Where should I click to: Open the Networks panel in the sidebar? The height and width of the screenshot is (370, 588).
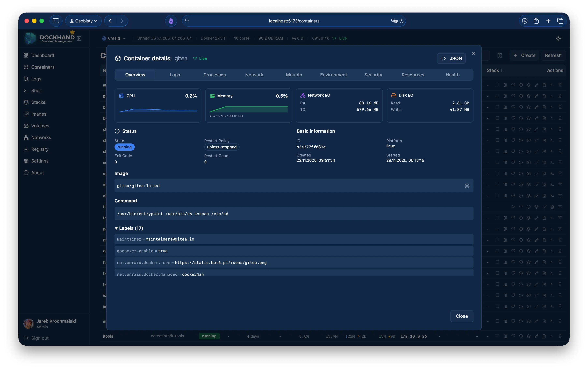coord(41,137)
